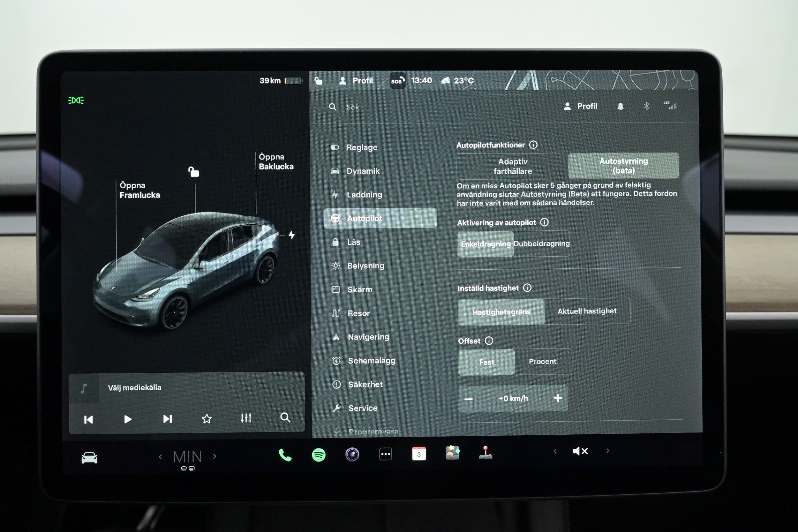This screenshot has width=798, height=532.
Task: Open the arcade joystick app icon
Action: [486, 453]
